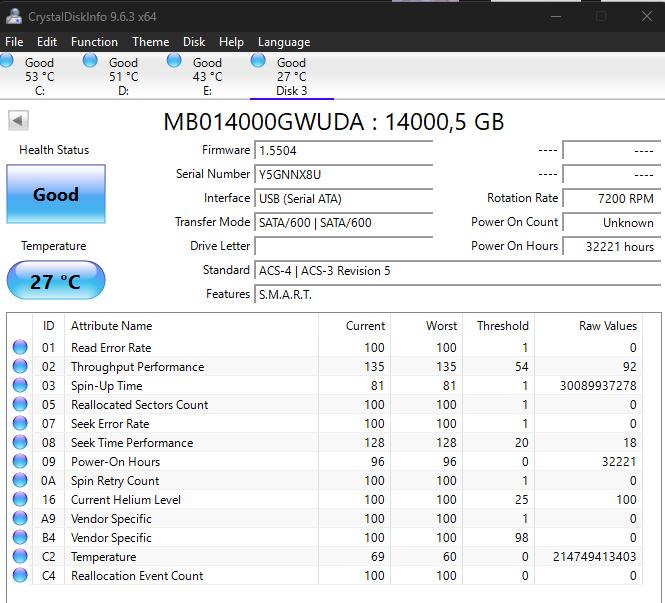Click the Features field S.M.A.R.T.

coord(458,294)
